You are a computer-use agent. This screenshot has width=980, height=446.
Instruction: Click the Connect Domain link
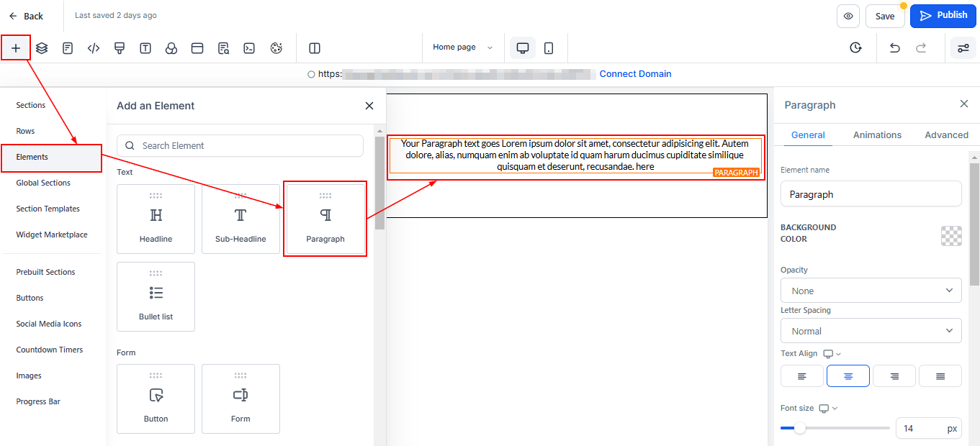[x=635, y=73]
